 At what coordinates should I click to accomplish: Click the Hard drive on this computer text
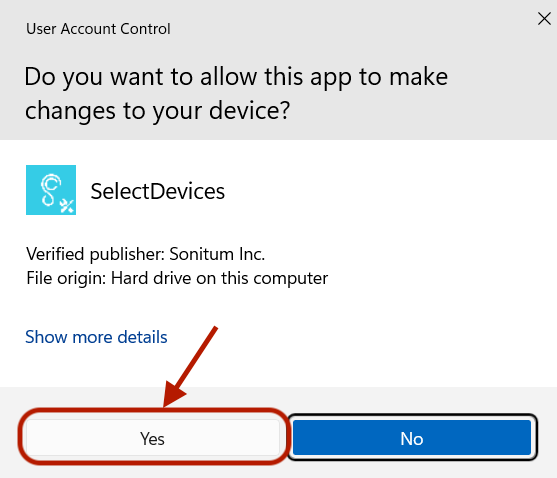(x=219, y=278)
